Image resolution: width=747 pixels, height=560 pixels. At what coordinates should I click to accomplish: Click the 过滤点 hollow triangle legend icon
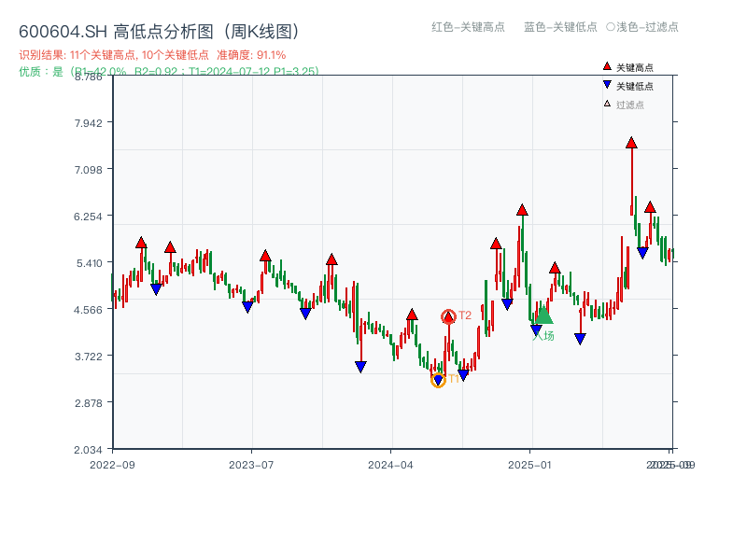[606, 102]
